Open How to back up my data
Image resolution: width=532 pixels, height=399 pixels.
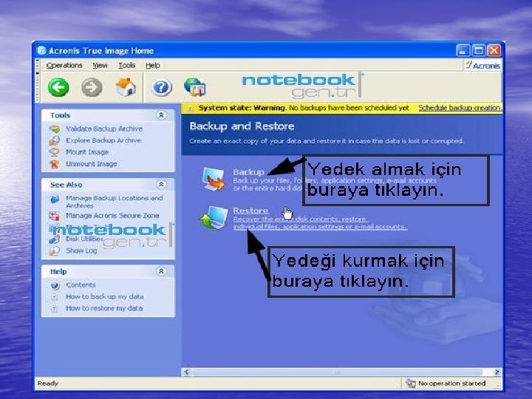coord(105,296)
